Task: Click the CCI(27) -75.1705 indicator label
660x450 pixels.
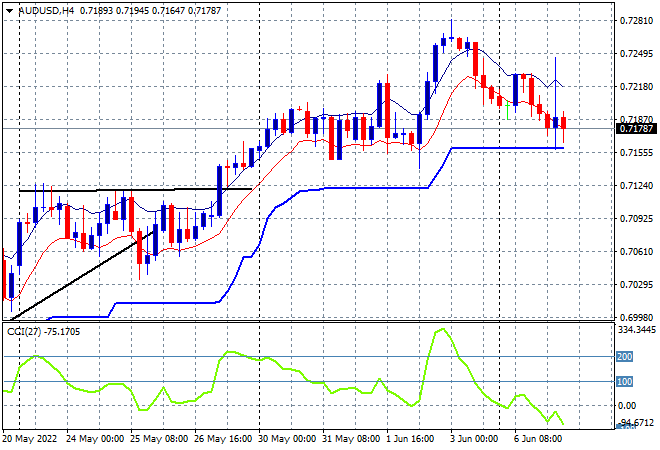Action: 43,332
